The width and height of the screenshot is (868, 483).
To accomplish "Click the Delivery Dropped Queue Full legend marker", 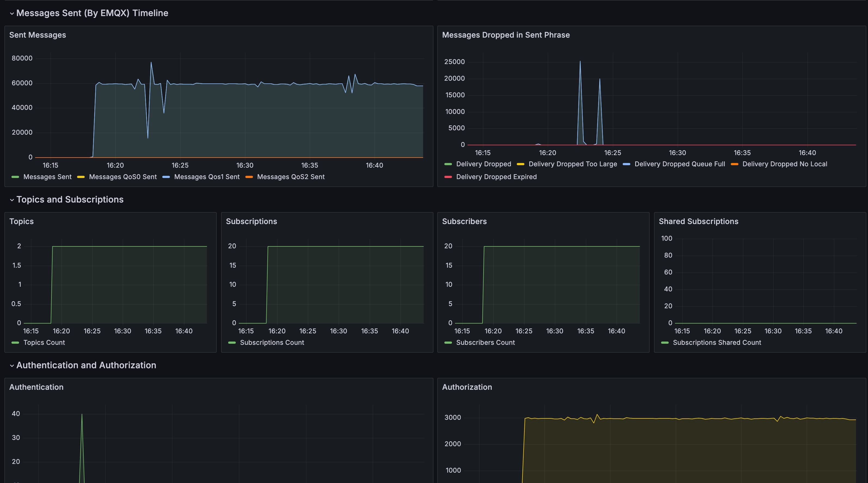I will [627, 164].
